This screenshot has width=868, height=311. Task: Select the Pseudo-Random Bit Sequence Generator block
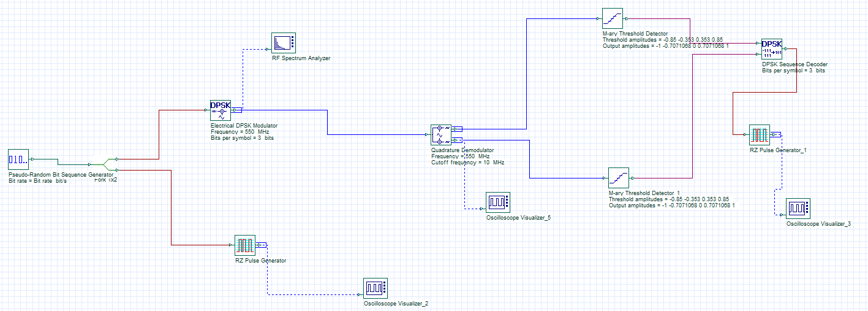click(18, 159)
